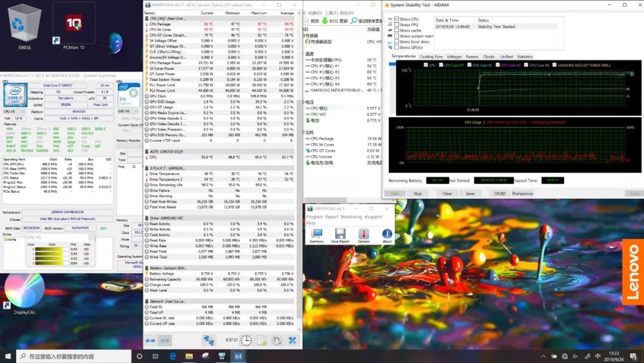Open DisplayCAL desktop shortcut
This screenshot has height=363, width=644.
coord(25,293)
